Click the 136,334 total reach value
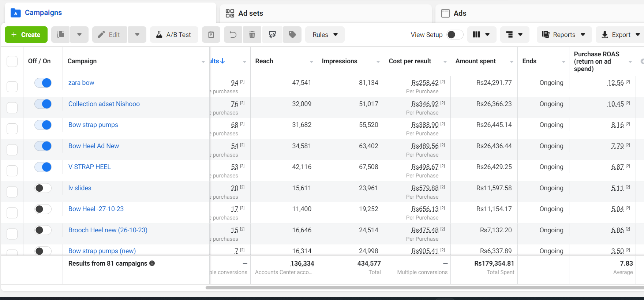Viewport: 644px width, 300px height. click(302, 263)
